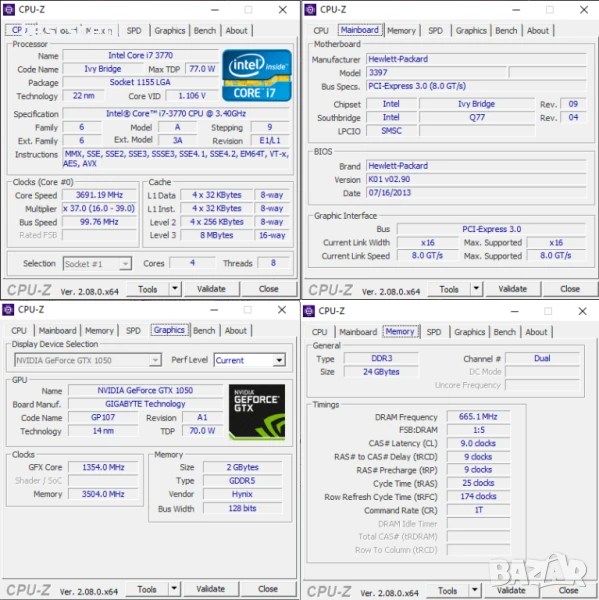The image size is (599, 600).
Task: Open the Graphics tab in the Mainboard window
Action: coord(471,31)
